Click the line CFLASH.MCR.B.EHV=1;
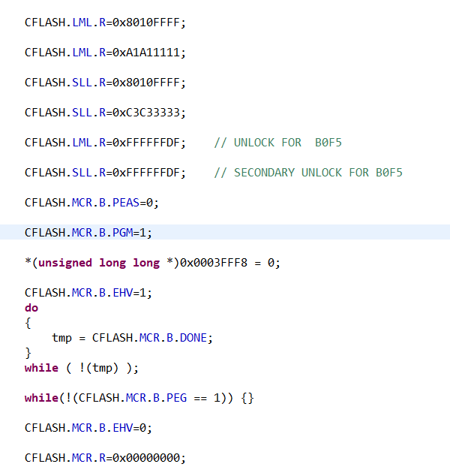Viewport: 450px width, 476px height. [88, 293]
